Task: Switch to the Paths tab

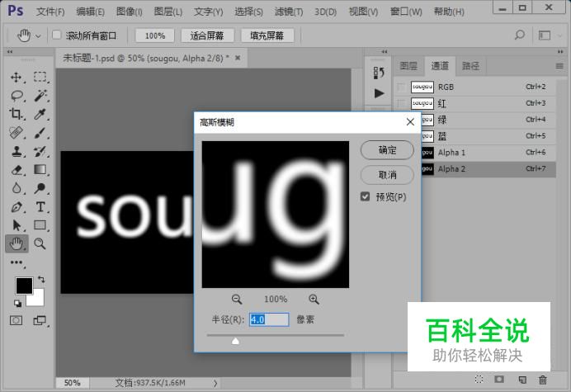Action: [x=470, y=66]
